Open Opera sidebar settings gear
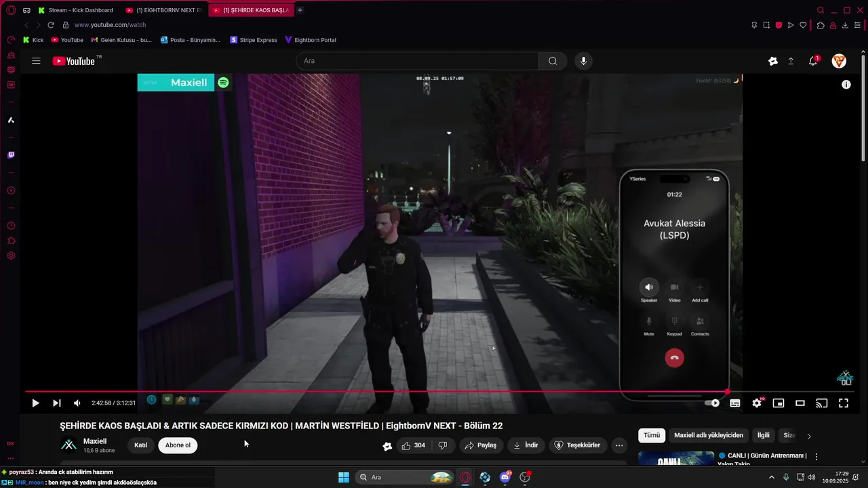This screenshot has height=488, width=868. tap(11, 256)
